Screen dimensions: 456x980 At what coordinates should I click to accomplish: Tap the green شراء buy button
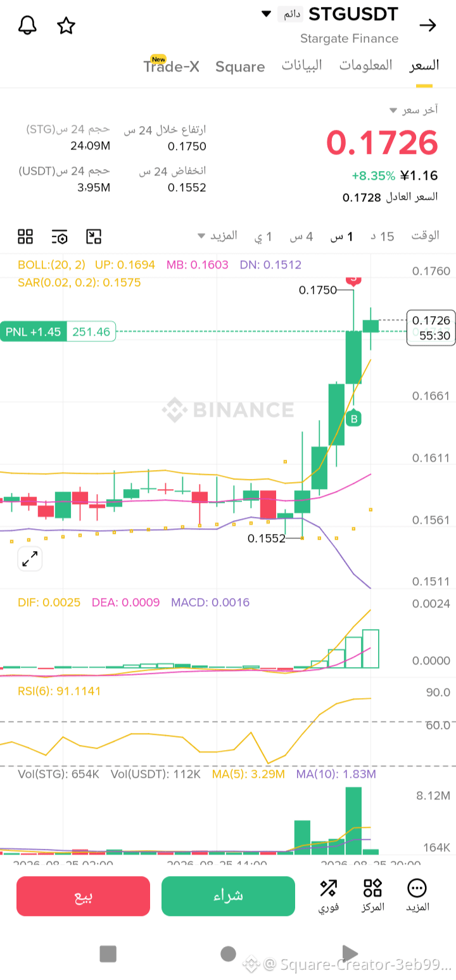point(228,896)
